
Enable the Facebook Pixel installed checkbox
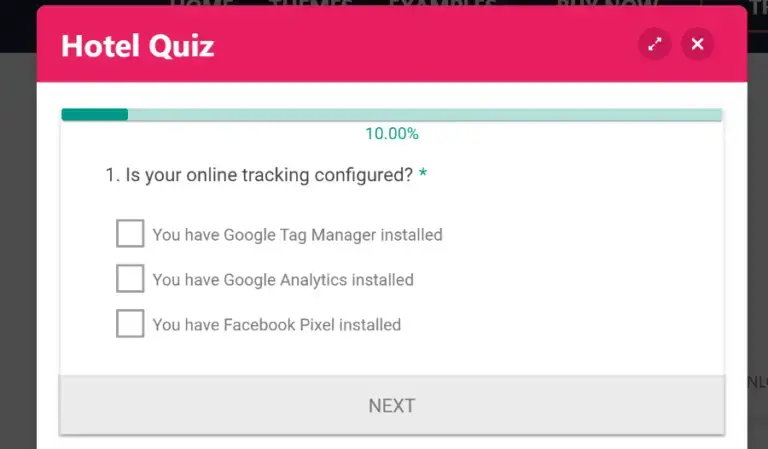coord(130,324)
